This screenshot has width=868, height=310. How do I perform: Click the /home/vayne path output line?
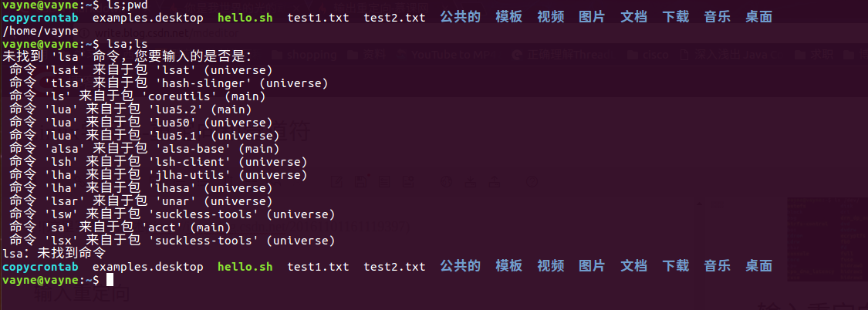40,31
